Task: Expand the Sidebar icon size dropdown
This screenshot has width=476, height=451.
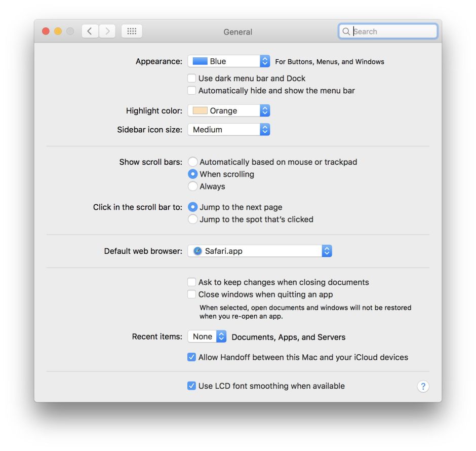Action: click(229, 130)
